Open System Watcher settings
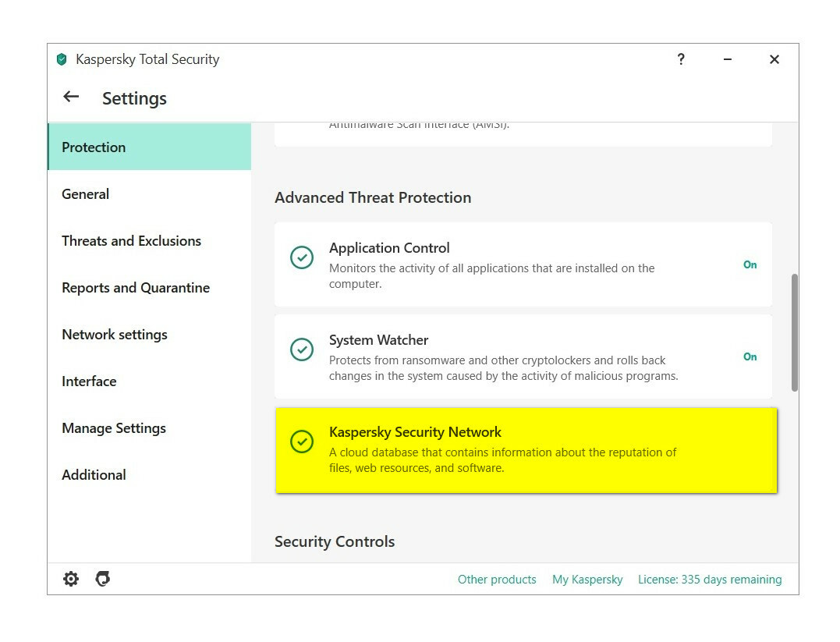Viewport: 840px width, 642px height. click(523, 357)
